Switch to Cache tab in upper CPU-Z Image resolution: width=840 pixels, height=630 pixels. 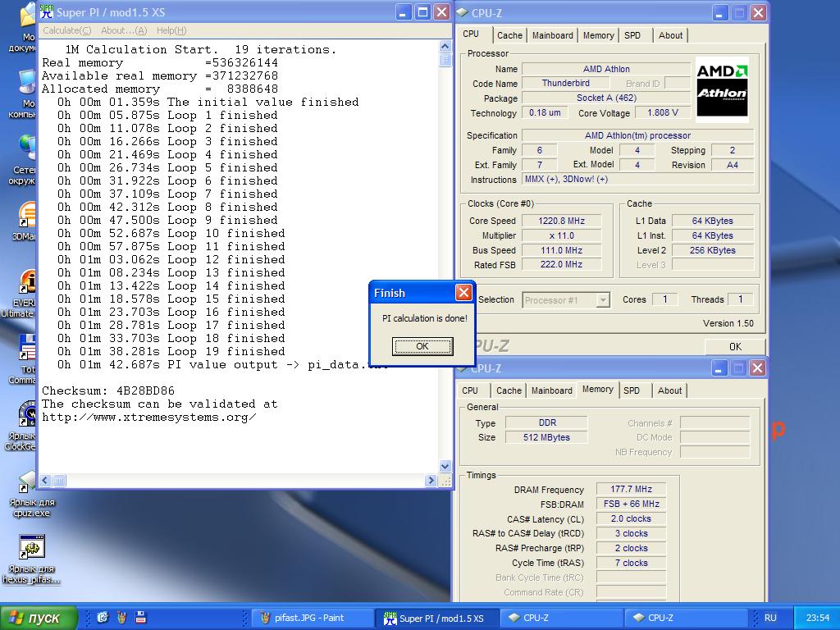pos(509,35)
